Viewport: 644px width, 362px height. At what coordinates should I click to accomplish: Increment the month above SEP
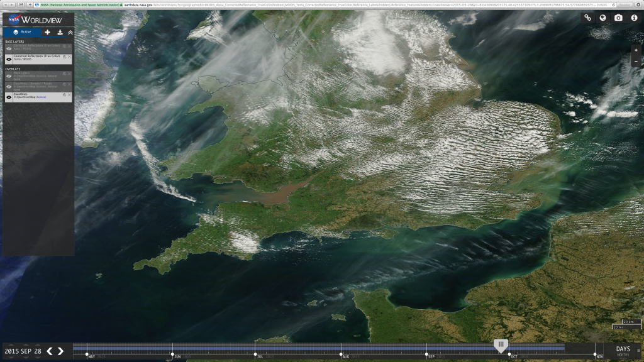[x=26, y=345]
